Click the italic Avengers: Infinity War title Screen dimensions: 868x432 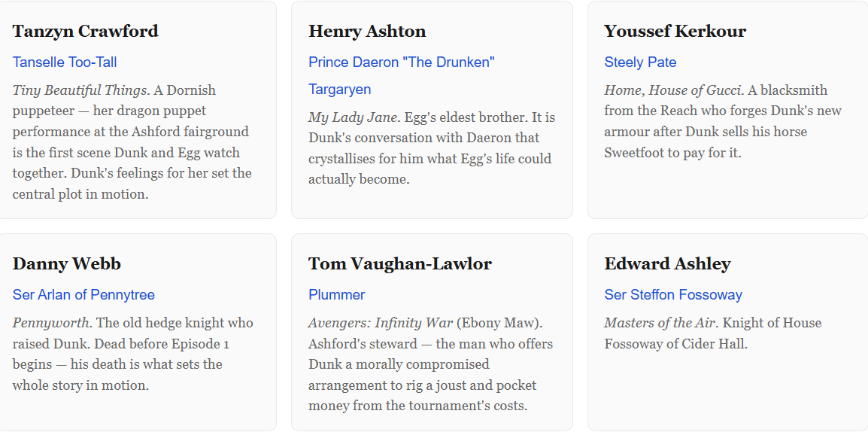click(381, 323)
